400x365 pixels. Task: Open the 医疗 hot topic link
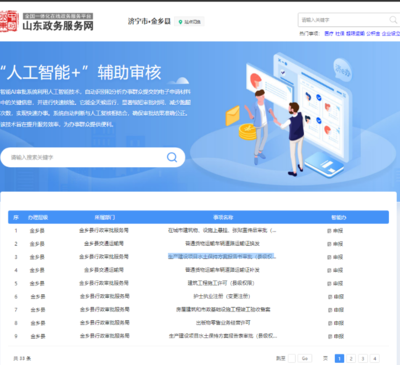pyautogui.click(x=329, y=34)
